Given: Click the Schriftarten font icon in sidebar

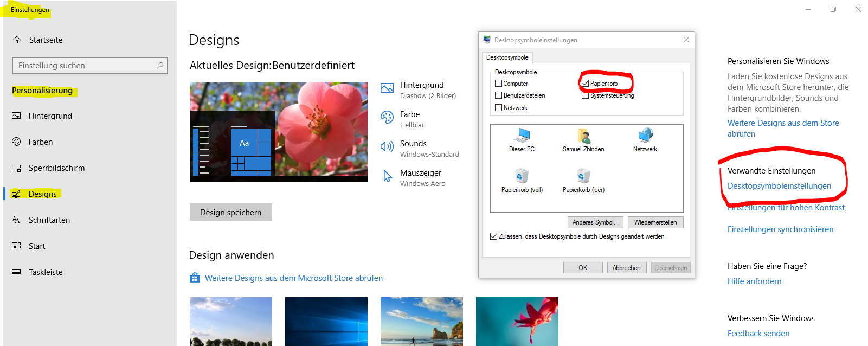Looking at the screenshot, I should (17, 220).
